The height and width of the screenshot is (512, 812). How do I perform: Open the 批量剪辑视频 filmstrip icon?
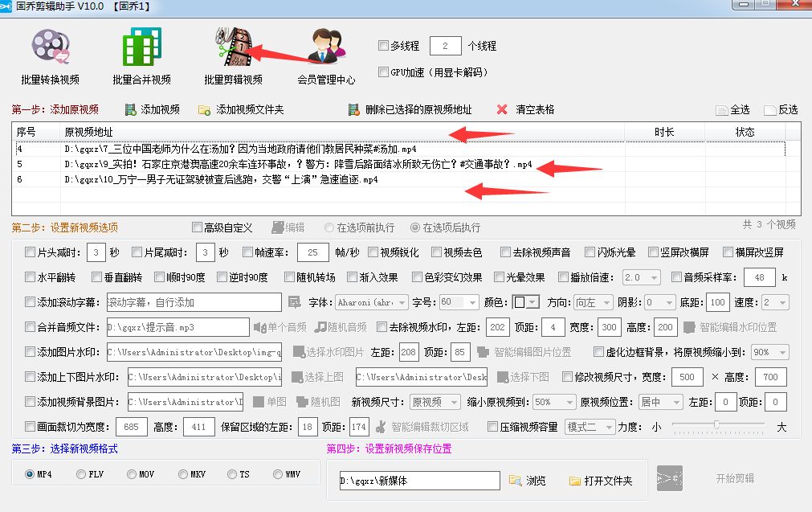pos(234,46)
